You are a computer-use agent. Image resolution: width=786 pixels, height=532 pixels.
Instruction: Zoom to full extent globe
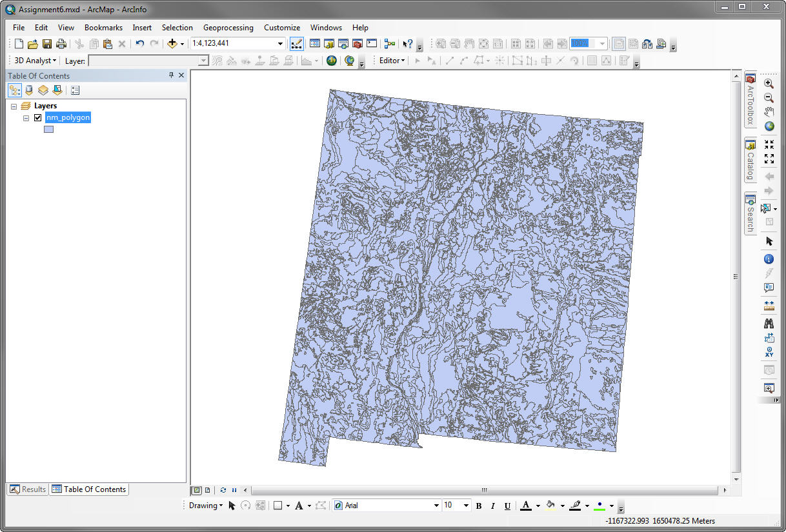click(x=769, y=126)
